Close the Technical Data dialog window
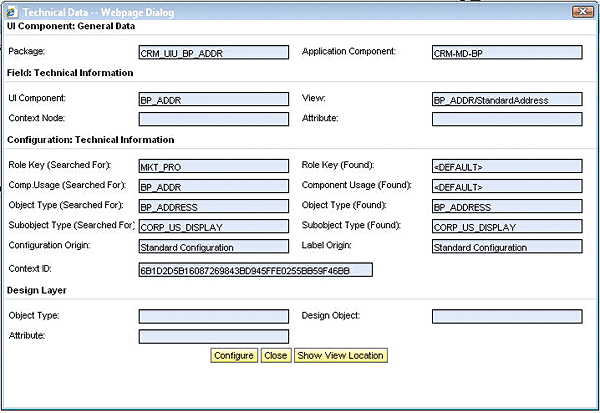The height and width of the screenshot is (413, 600). click(582, 12)
